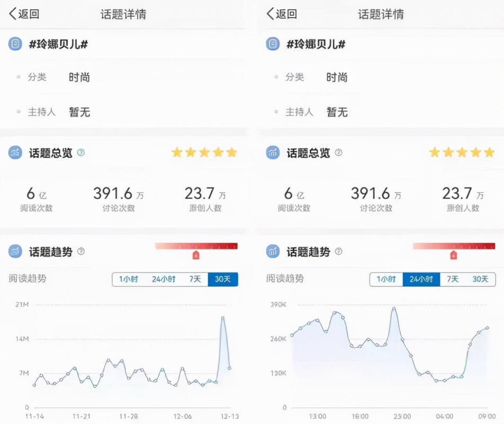Tap the fifth yellow rating star

click(231, 152)
